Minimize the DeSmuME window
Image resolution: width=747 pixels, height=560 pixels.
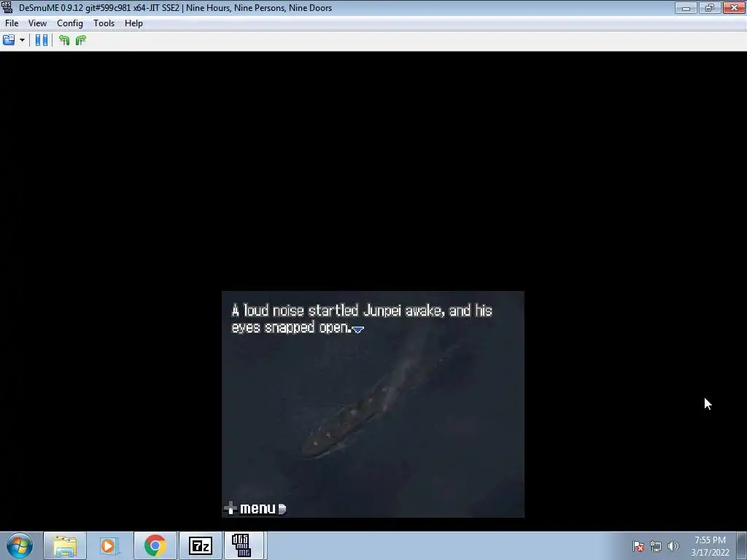[686, 7]
